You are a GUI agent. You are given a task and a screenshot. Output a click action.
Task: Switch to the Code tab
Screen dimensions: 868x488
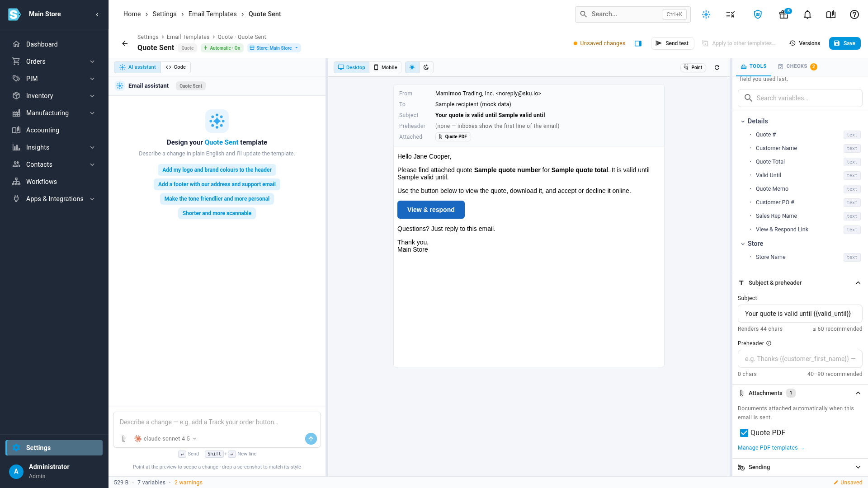[x=175, y=67]
